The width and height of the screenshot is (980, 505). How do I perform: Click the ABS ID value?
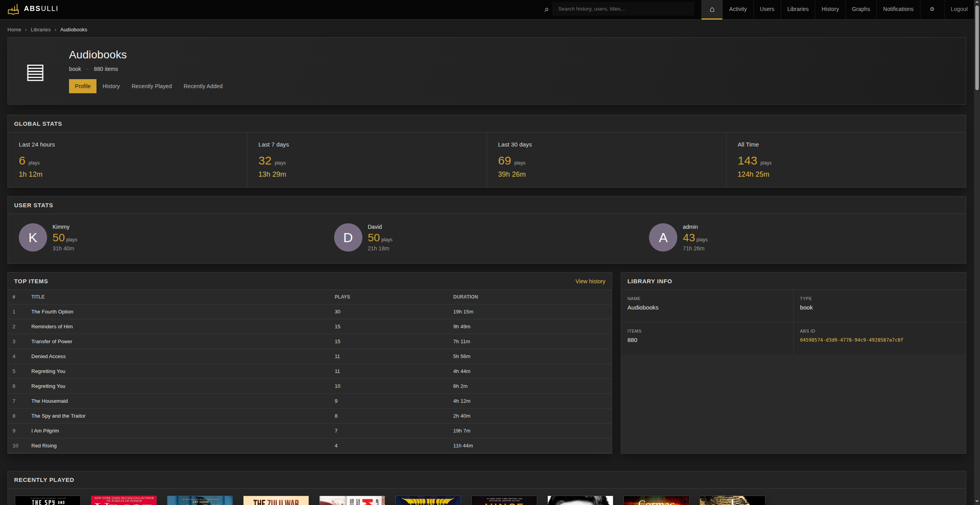851,340
